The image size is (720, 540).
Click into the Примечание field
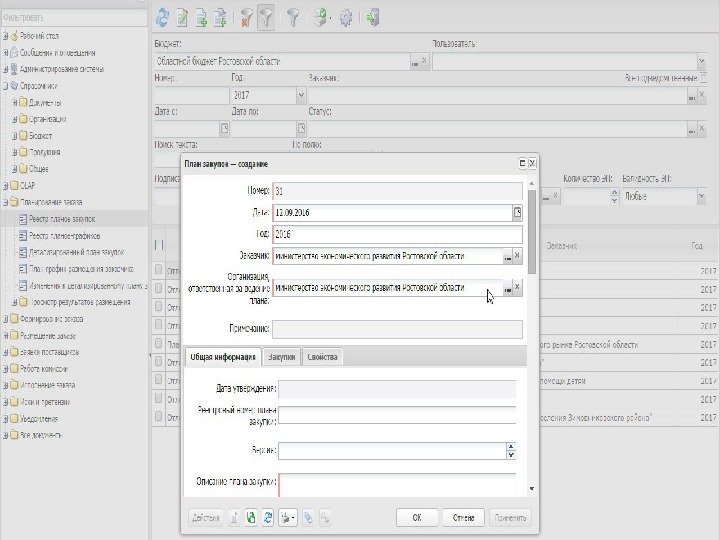tap(397, 329)
